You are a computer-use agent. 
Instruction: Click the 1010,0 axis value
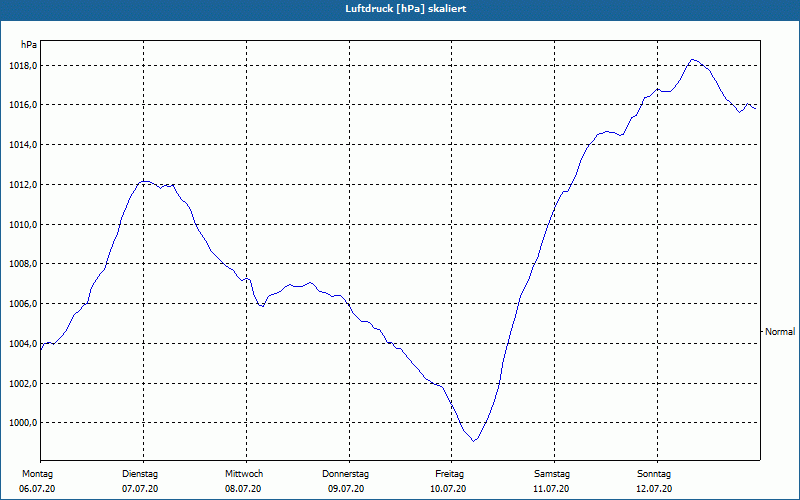(22, 224)
